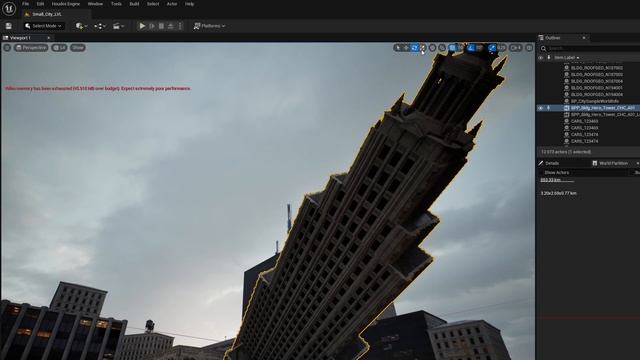Toggle pin on selected Hero Tower row
Viewport: 640px width, 360px height.
[x=549, y=108]
